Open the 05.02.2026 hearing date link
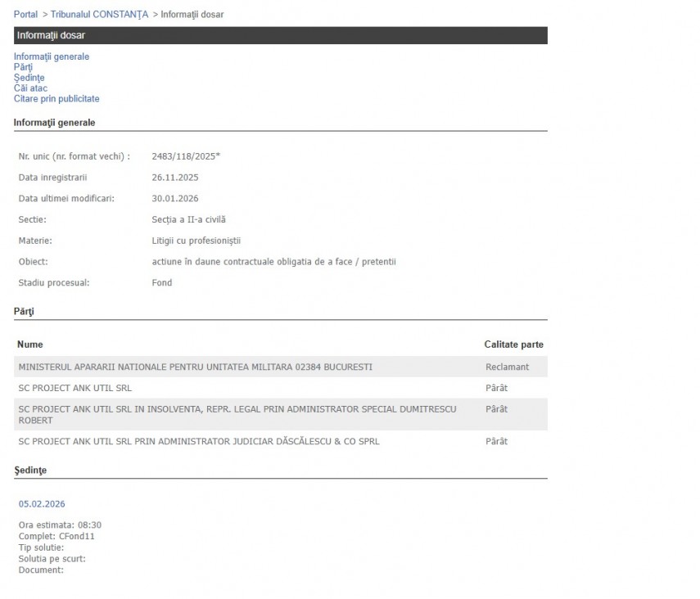 tap(42, 504)
